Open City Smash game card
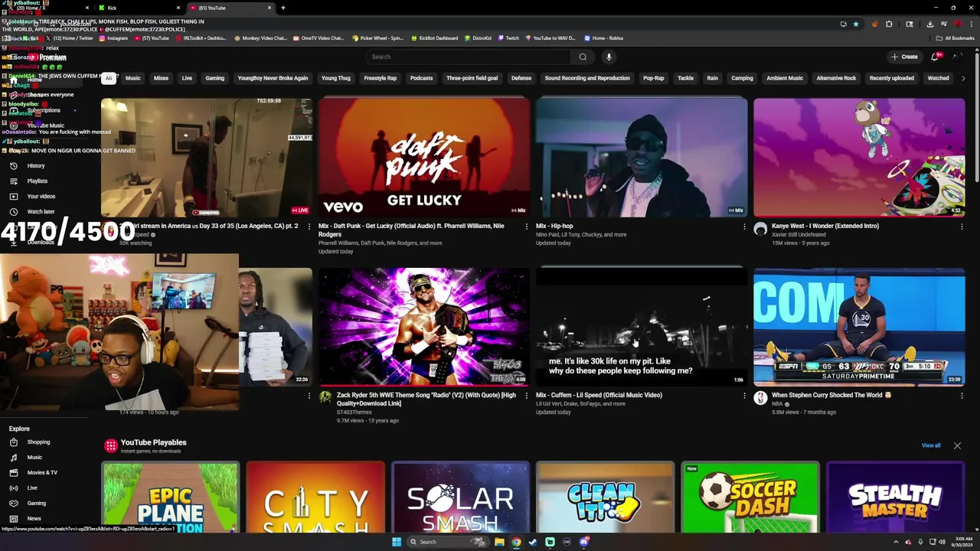The height and width of the screenshot is (551, 980). click(x=315, y=497)
